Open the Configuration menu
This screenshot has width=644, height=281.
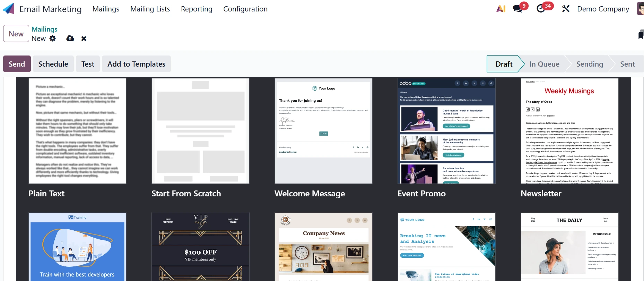(x=245, y=9)
